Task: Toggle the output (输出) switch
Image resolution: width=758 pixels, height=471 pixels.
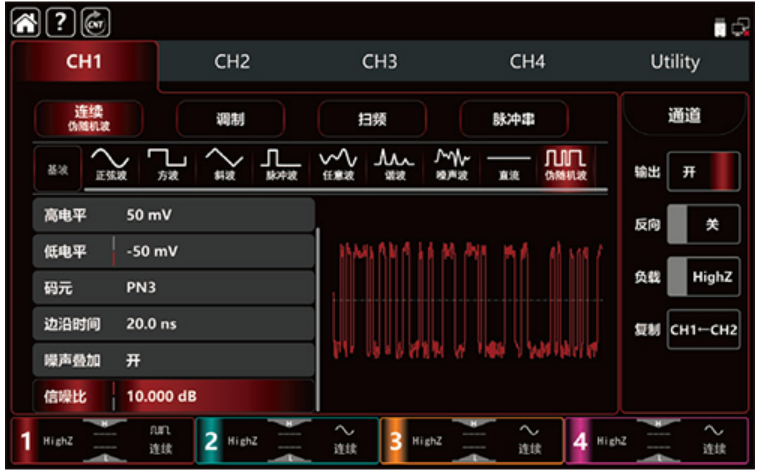Action: (x=703, y=171)
